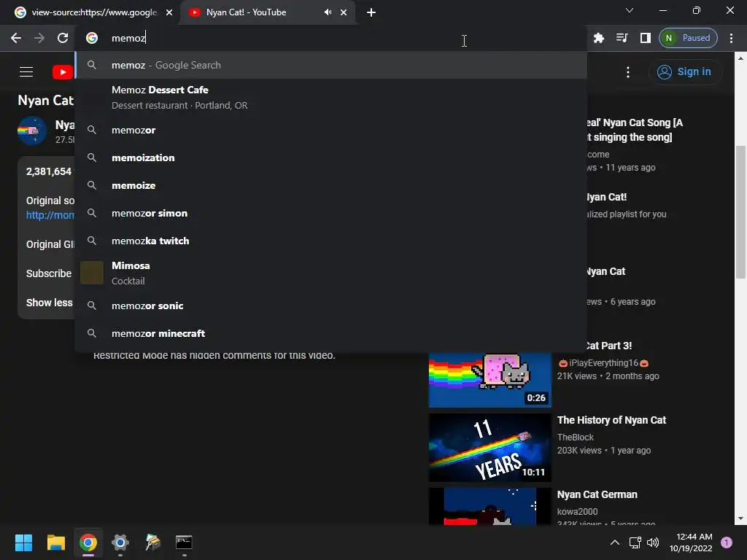Open File Explorer from the taskbar
This screenshot has height=560, width=747.
tap(55, 542)
